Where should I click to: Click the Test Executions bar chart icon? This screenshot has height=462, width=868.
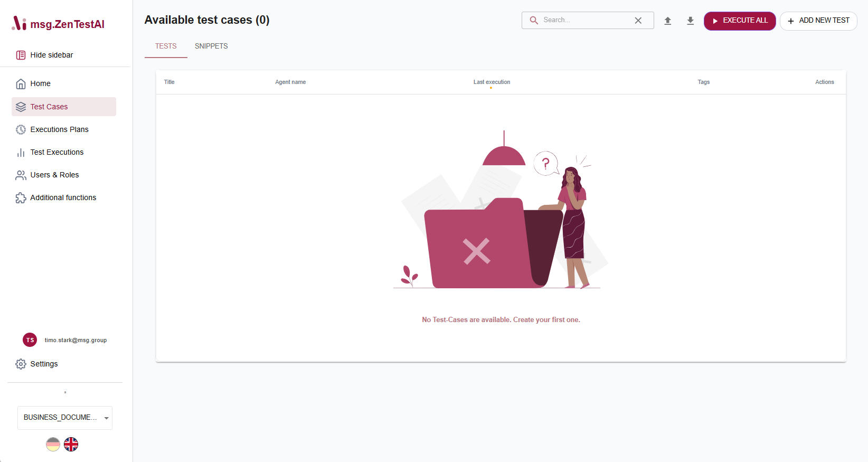[x=21, y=153]
